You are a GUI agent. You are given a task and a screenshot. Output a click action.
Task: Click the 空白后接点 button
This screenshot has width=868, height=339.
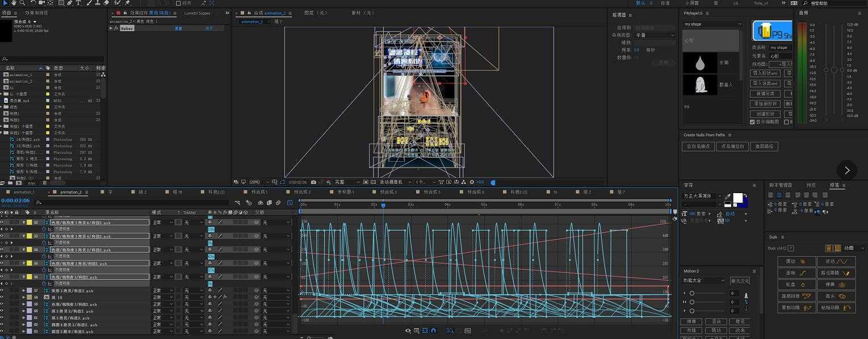pyautogui.click(x=698, y=147)
